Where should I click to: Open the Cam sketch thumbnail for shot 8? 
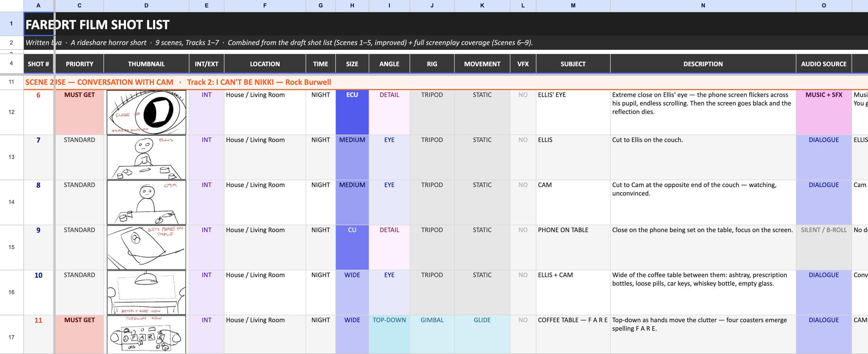tap(146, 202)
